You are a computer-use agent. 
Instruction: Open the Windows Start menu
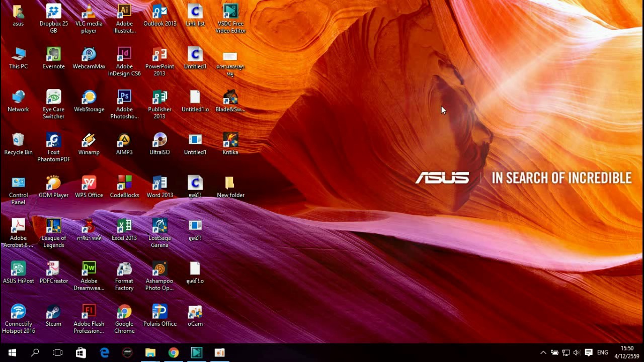[12, 352]
